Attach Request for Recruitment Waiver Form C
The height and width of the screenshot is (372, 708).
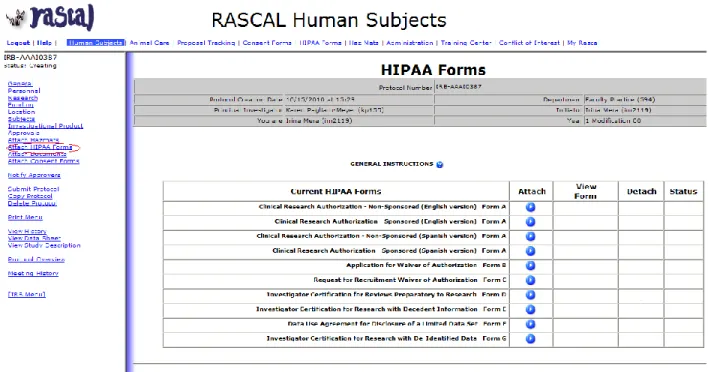coord(531,280)
